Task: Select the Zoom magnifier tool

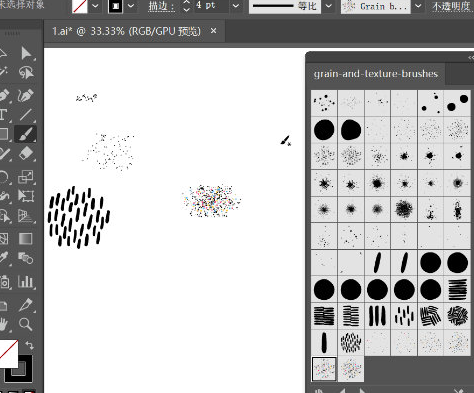Action: 26,324
